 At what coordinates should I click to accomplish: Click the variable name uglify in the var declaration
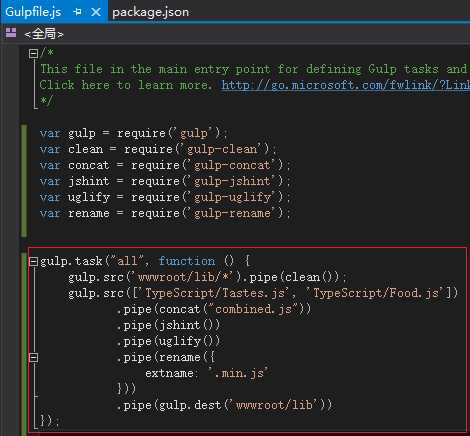[89, 197]
